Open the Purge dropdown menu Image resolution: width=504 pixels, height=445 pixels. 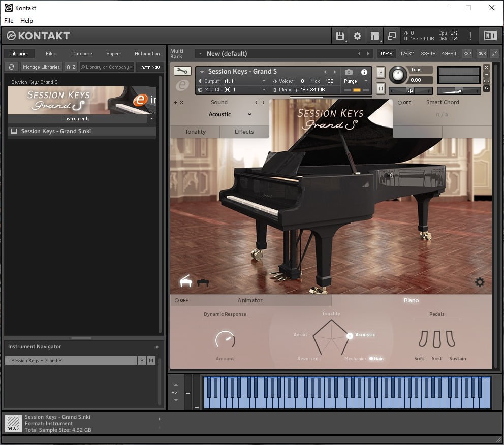tap(356, 81)
